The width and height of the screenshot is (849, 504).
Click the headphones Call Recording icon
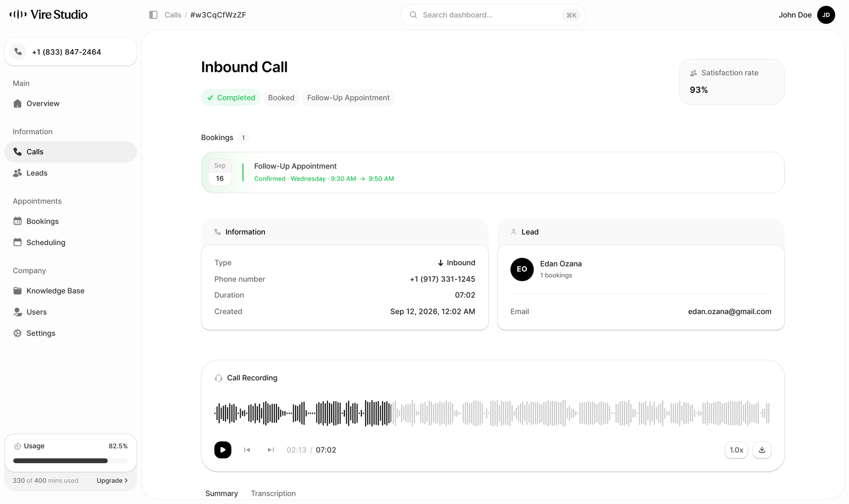pyautogui.click(x=218, y=378)
